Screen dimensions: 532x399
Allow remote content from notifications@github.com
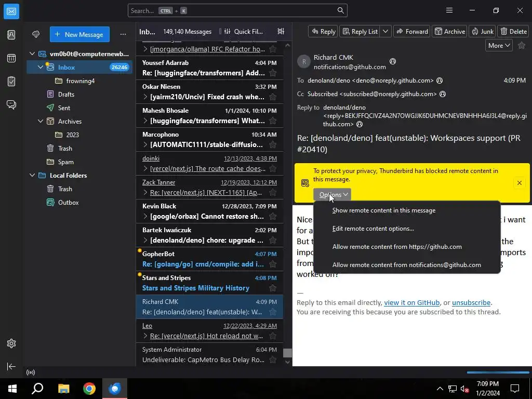pyautogui.click(x=407, y=265)
